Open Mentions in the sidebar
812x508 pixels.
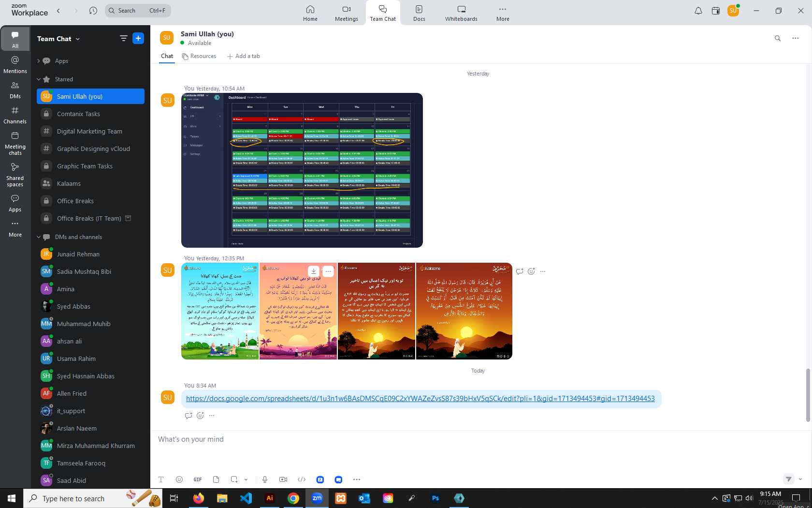[15, 65]
